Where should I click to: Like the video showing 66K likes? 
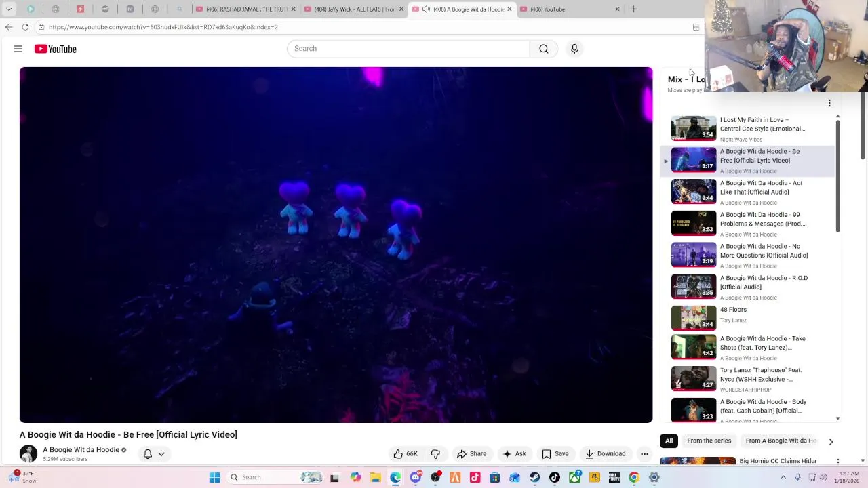(406, 454)
